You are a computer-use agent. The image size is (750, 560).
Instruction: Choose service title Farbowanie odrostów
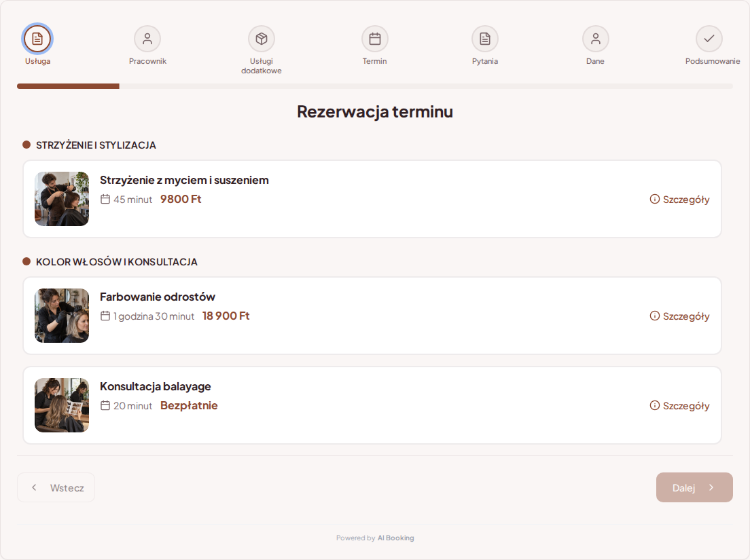158,297
